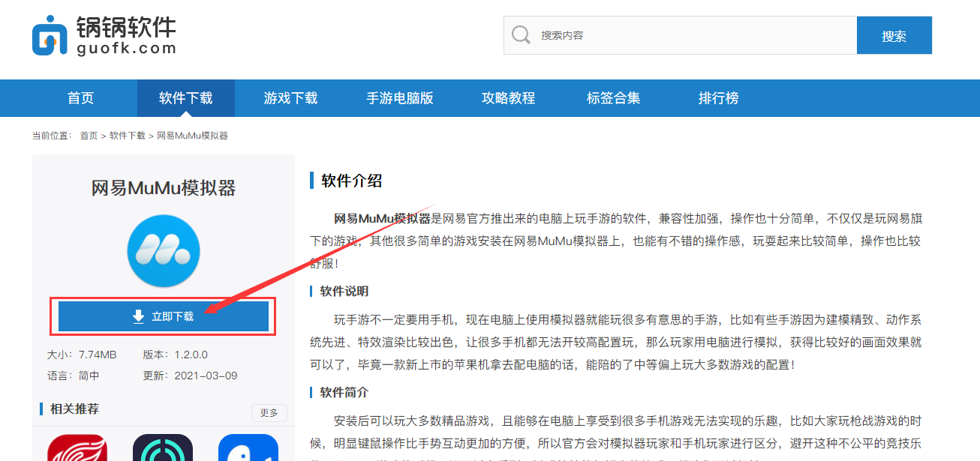Viewport: 980px width, 461px height.
Task: Click 软件下载 breadcrumb link
Action: [x=128, y=136]
